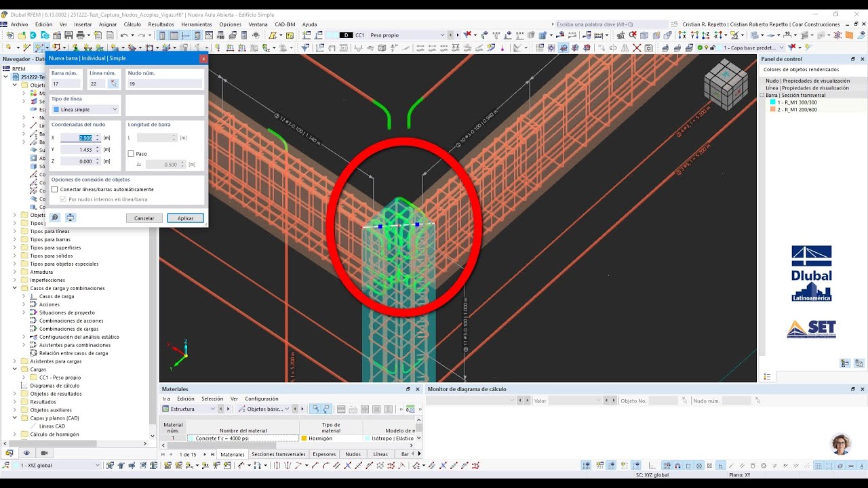Click the presenter webcam thumbnail
868x488 pixels.
click(x=841, y=445)
